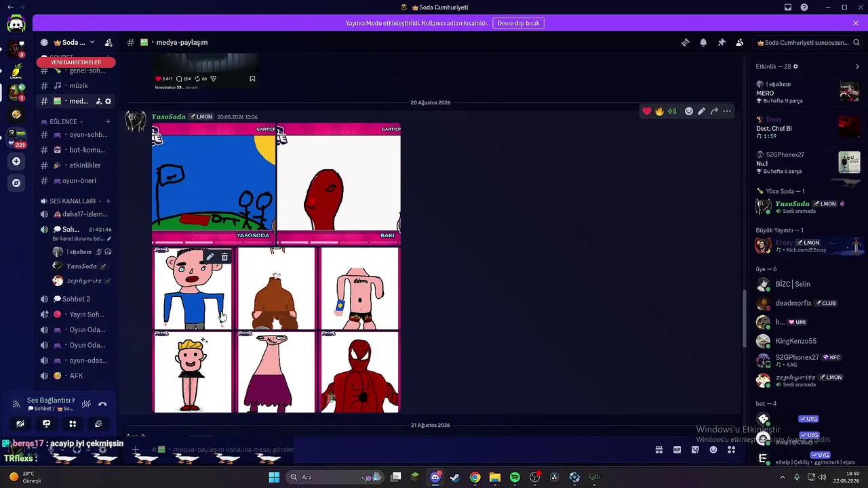Share your screen from voice panel
This screenshot has height=488, width=868.
46,424
